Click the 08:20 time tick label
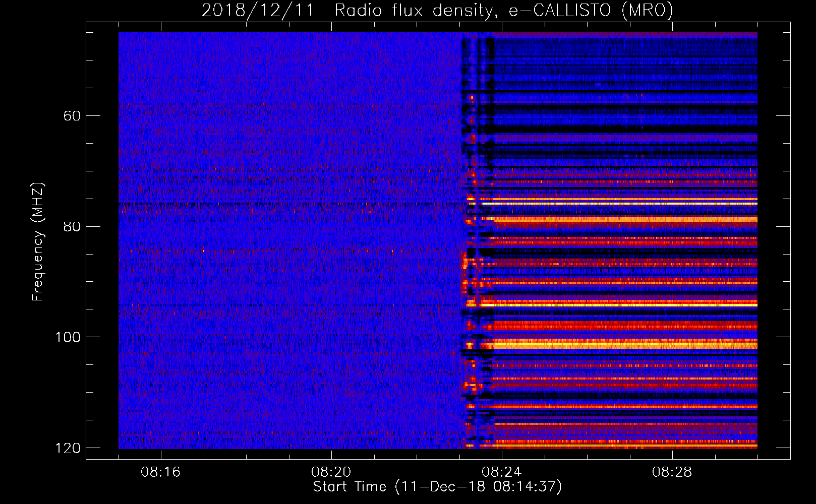The height and width of the screenshot is (504, 816). (331, 472)
